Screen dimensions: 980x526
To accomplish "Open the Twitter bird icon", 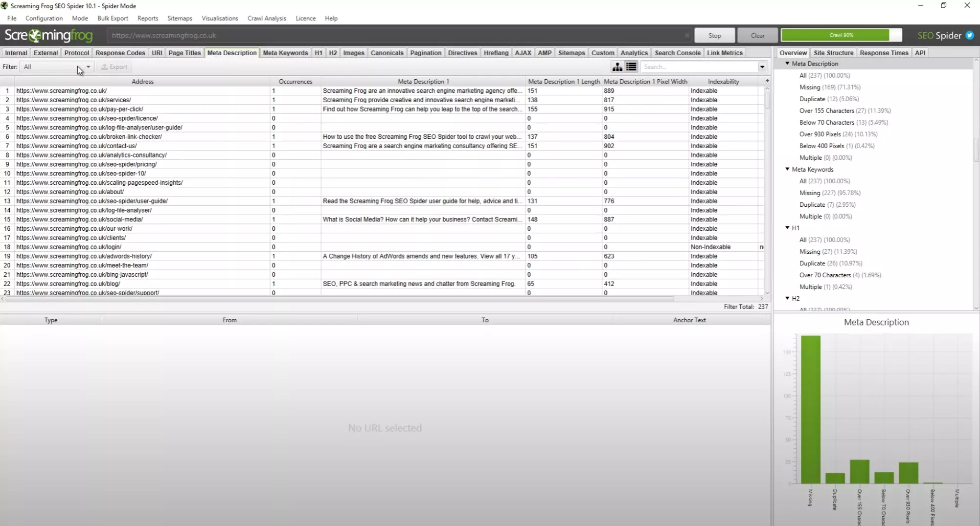I will pos(970,35).
